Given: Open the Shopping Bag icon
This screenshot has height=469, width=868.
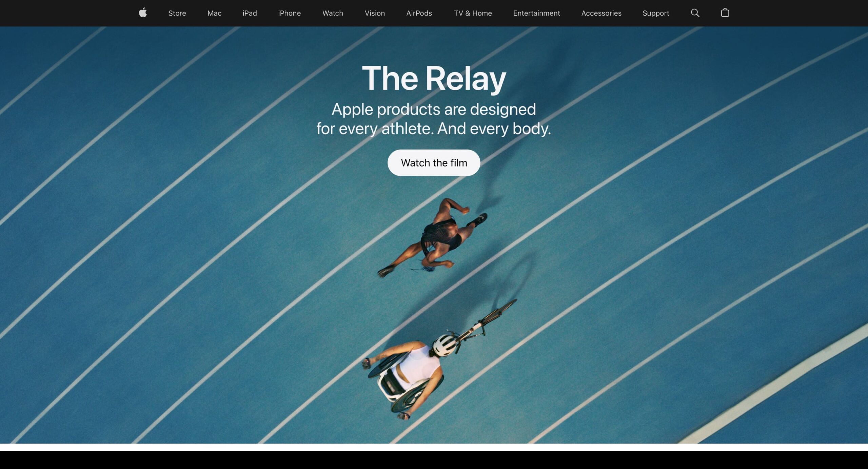Looking at the screenshot, I should (x=725, y=13).
